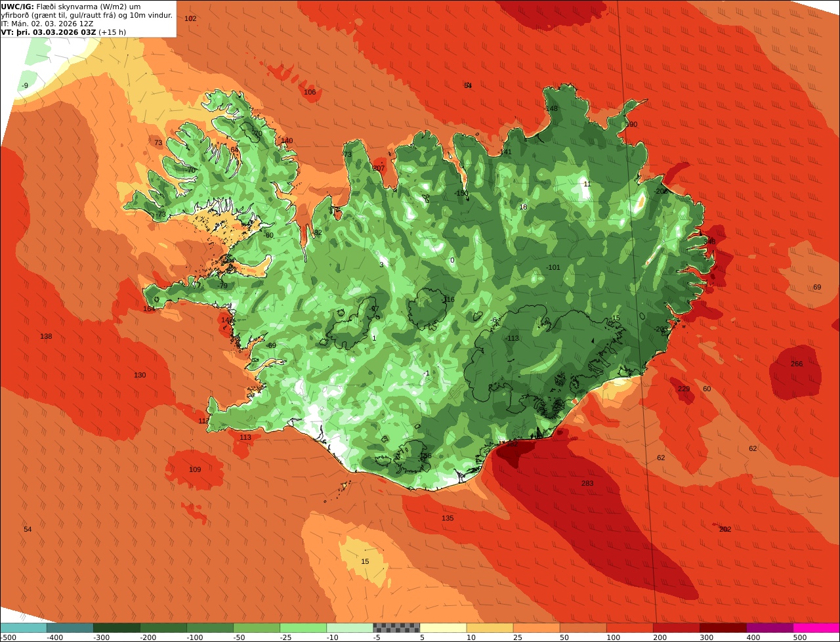
Task: Click the checkered swatch between -5 and 5
Action: click(x=396, y=628)
